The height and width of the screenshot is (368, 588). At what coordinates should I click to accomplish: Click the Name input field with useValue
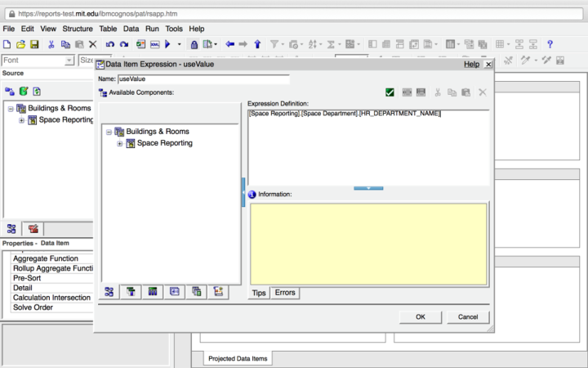tap(203, 79)
